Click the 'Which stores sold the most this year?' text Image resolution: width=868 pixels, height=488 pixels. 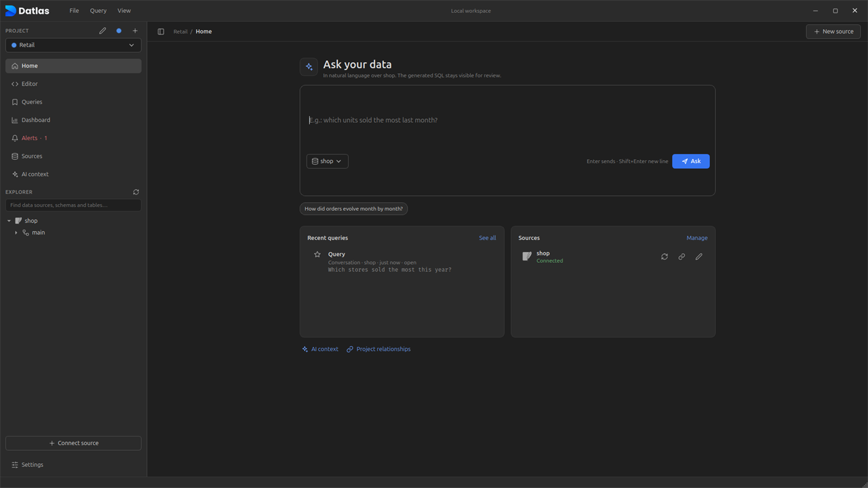click(390, 270)
